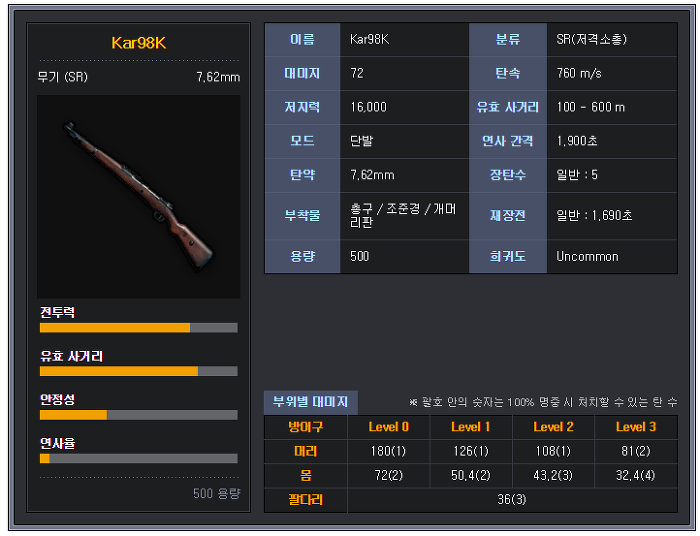Select the 부위별 대미지 tab

(x=310, y=402)
